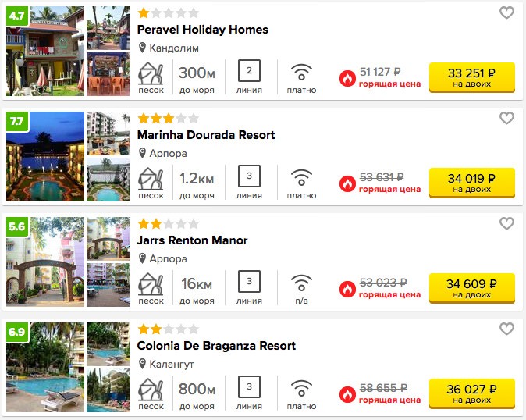Open Marinha Dourada Resort hotel link
Image resolution: width=526 pixels, height=420 pixels.
(206, 135)
